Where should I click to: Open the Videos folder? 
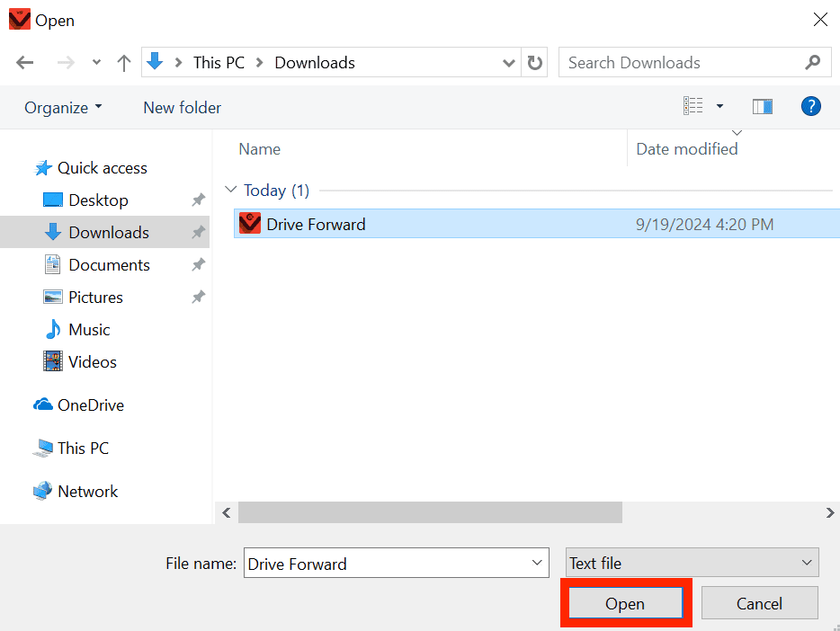pos(91,361)
